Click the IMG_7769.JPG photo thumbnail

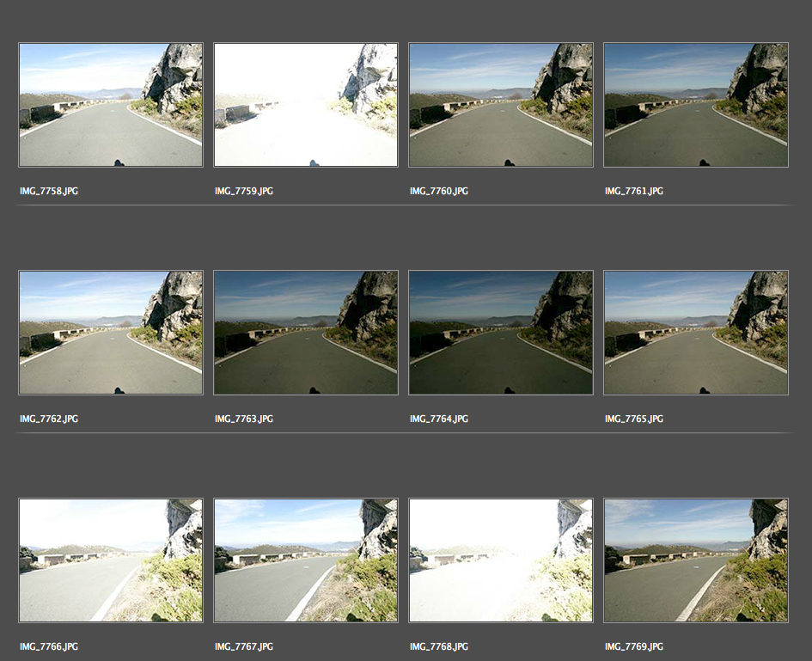coord(696,560)
